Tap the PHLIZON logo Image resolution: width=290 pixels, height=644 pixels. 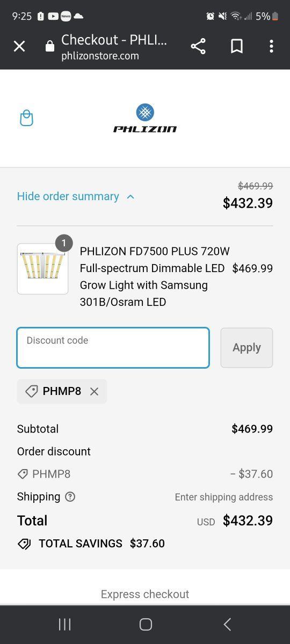tap(145, 118)
